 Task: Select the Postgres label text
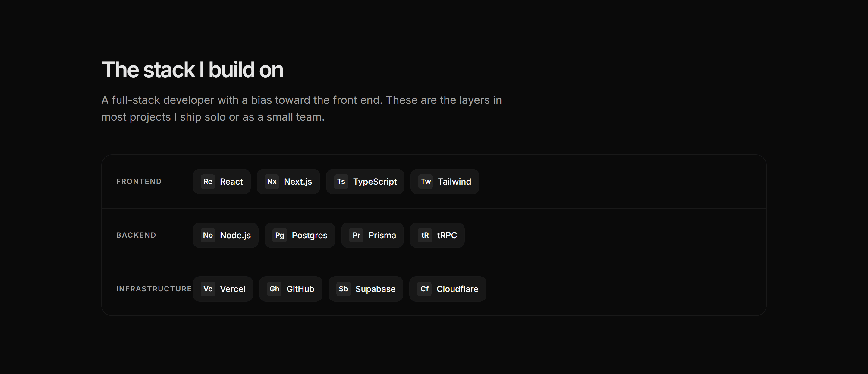310,236
